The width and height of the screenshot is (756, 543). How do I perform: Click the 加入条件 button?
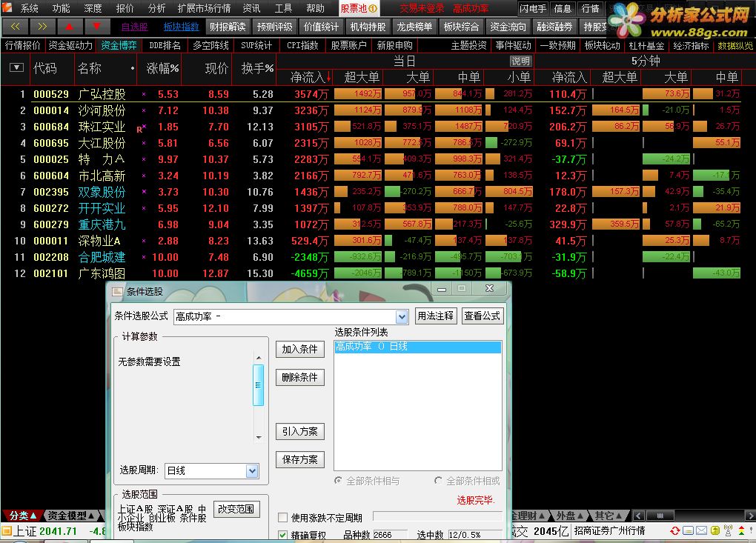(x=300, y=350)
